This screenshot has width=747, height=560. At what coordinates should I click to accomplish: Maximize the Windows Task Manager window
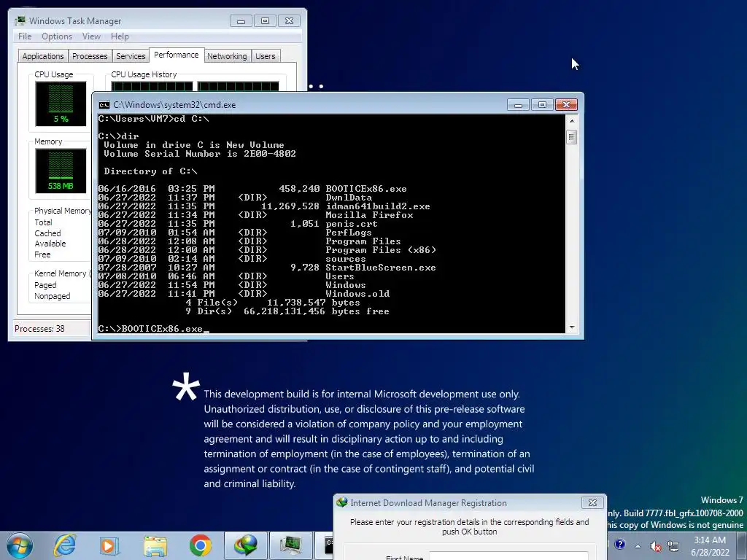click(265, 21)
